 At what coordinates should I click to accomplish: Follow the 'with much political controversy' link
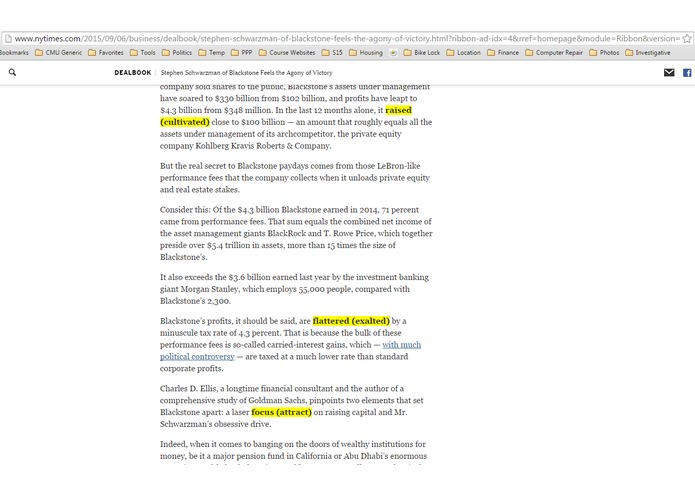pyautogui.click(x=290, y=350)
